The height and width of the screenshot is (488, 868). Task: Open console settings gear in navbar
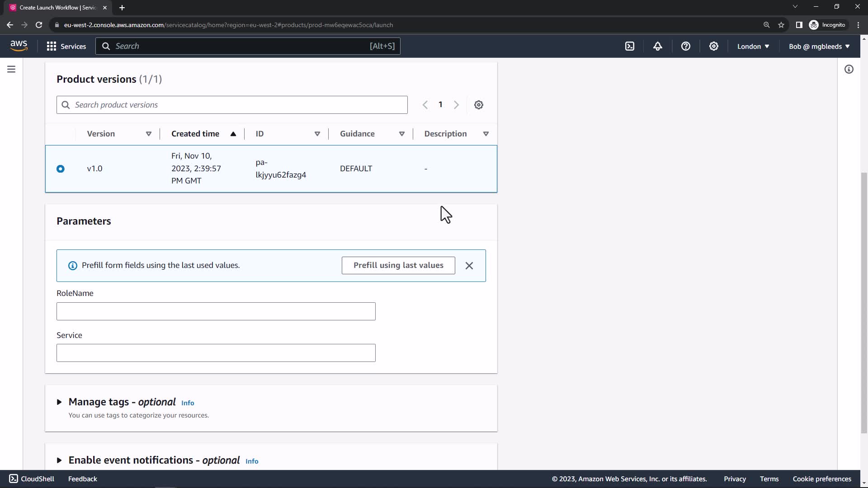[714, 47]
